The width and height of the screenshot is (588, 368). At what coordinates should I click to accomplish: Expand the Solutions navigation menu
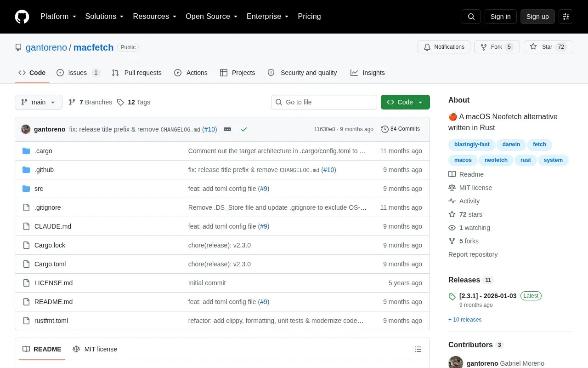tap(105, 17)
